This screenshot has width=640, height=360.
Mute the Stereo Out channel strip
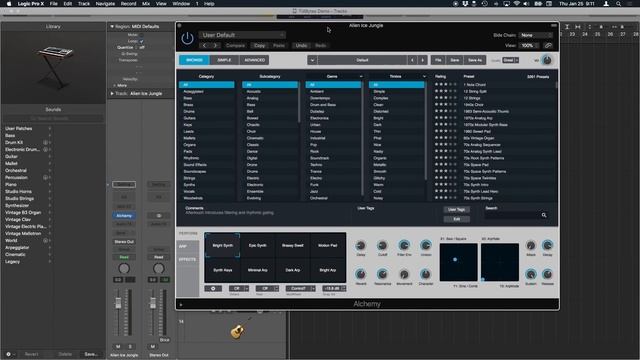(x=153, y=347)
